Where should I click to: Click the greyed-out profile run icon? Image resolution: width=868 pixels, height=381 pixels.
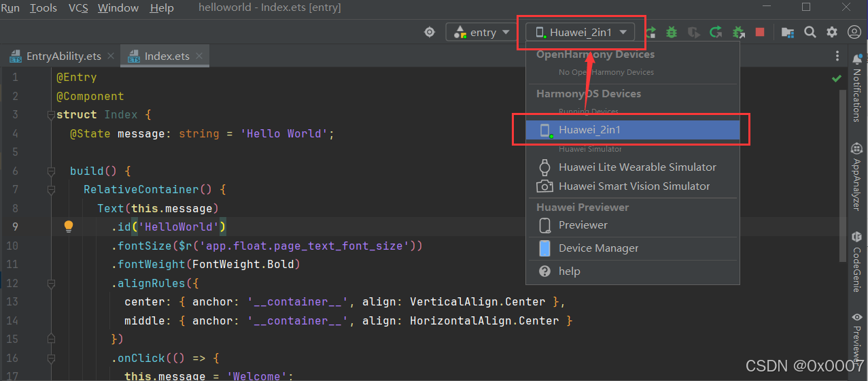pyautogui.click(x=693, y=32)
